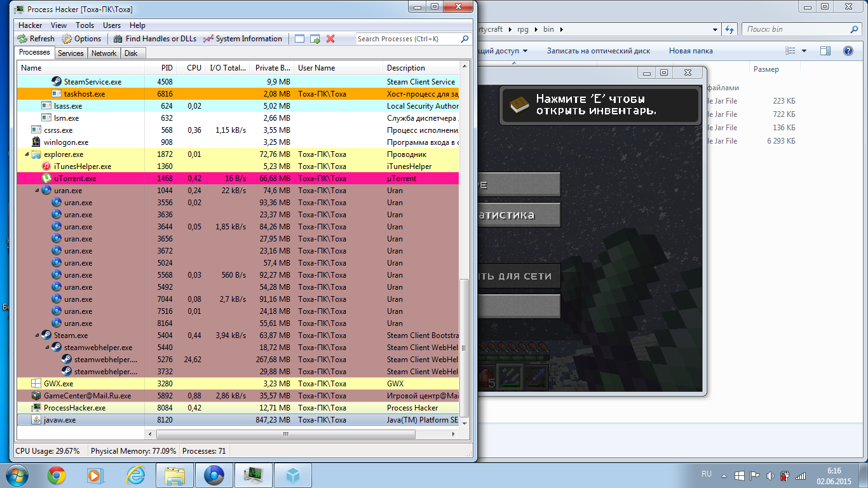Select the Processes tab

pos(34,53)
